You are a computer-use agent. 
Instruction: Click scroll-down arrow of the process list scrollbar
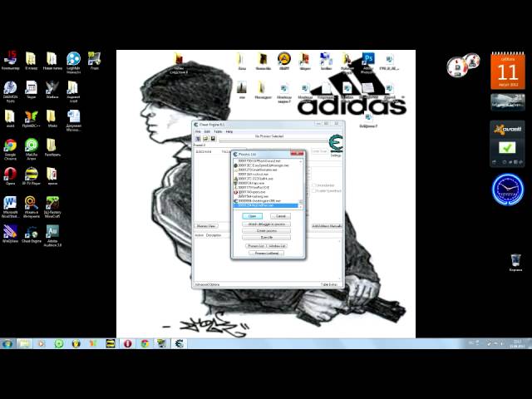(x=301, y=206)
